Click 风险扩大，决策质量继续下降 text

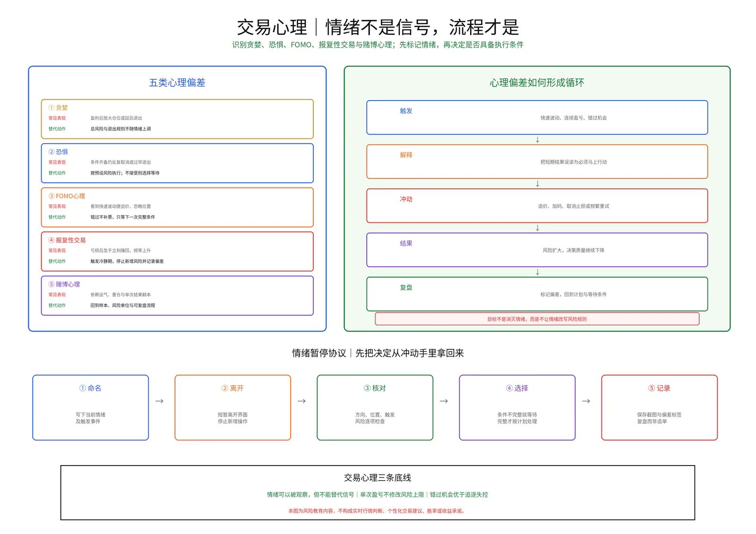tap(574, 250)
